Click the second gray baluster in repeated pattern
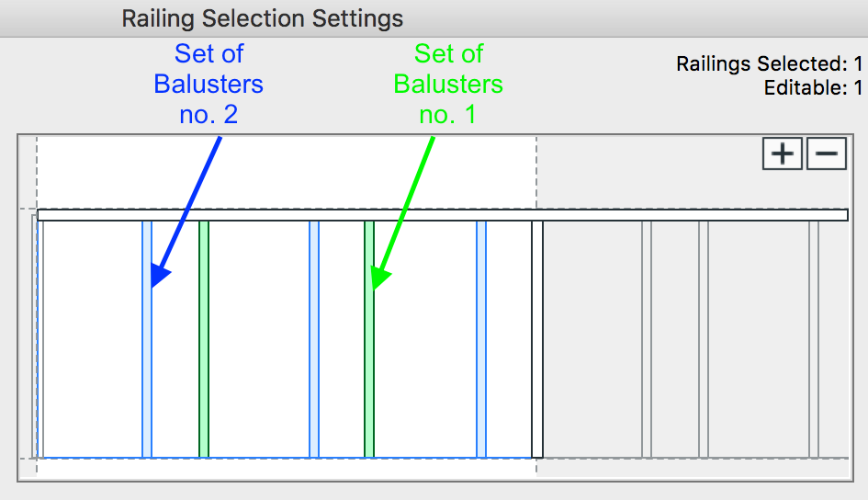 tap(704, 338)
